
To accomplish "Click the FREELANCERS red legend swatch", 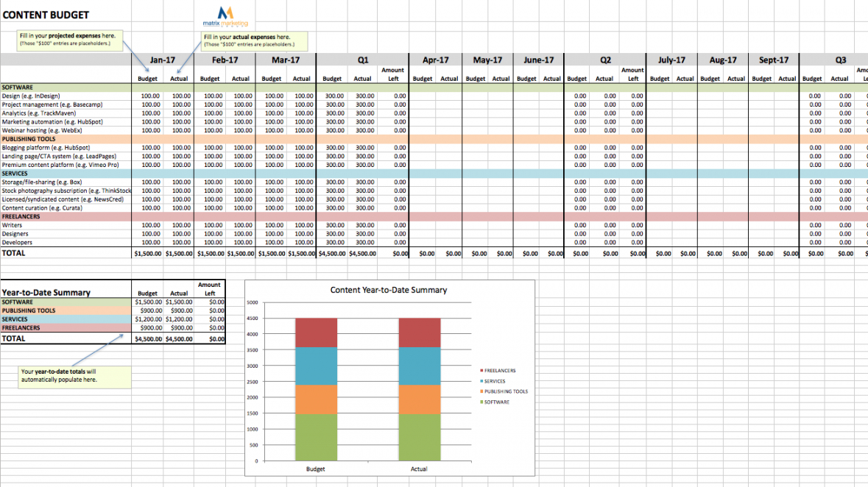I will tap(481, 371).
